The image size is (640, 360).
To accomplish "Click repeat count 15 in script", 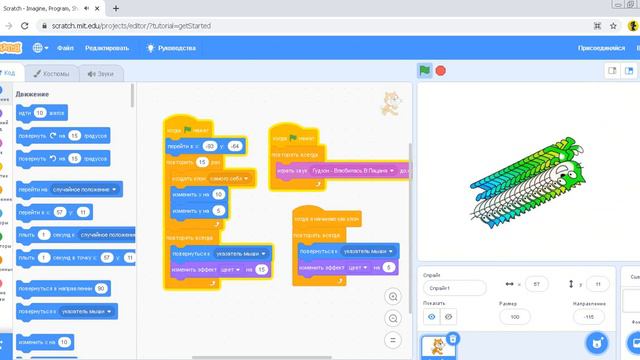I will pyautogui.click(x=202, y=162).
